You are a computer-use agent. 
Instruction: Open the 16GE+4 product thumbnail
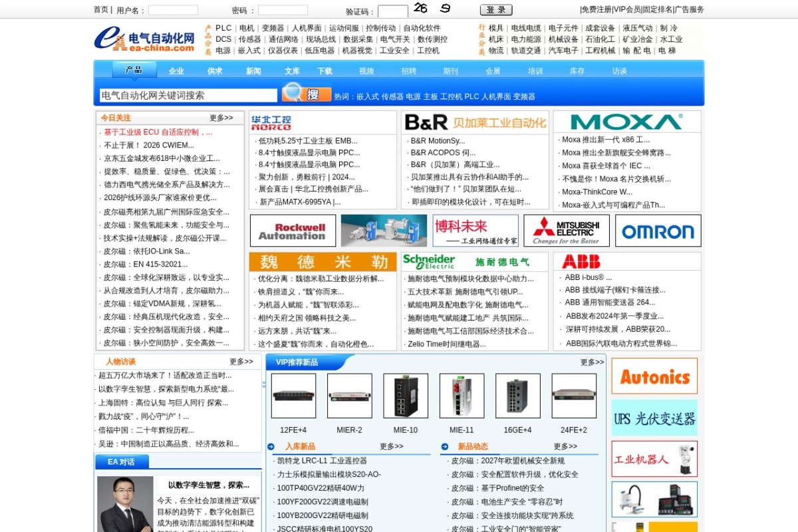(517, 396)
